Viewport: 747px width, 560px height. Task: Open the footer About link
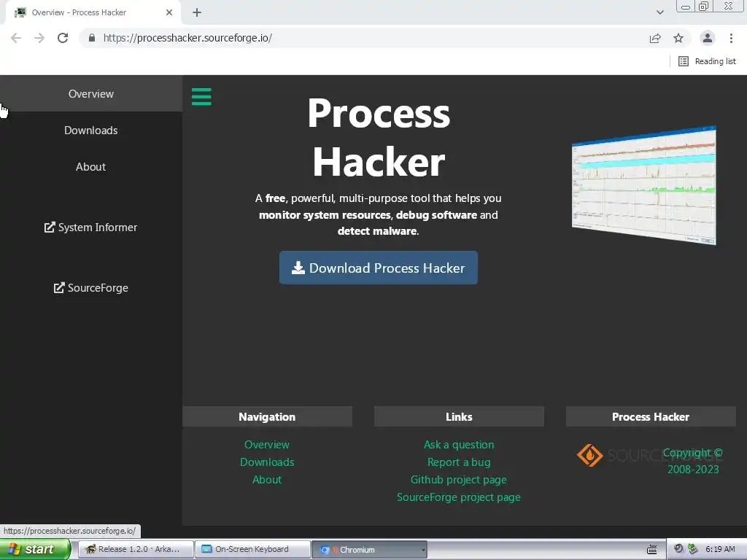pos(267,480)
